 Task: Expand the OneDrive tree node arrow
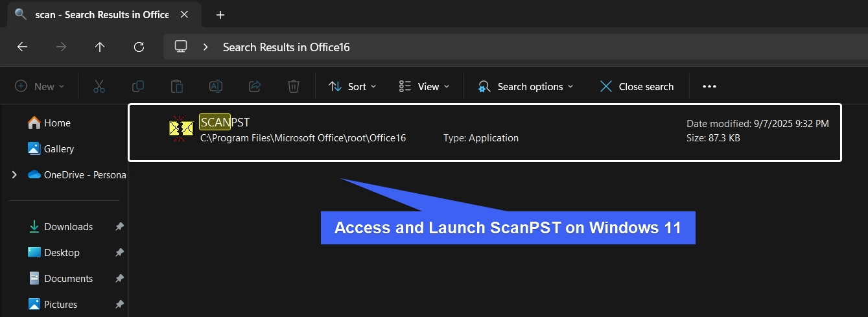pos(16,174)
